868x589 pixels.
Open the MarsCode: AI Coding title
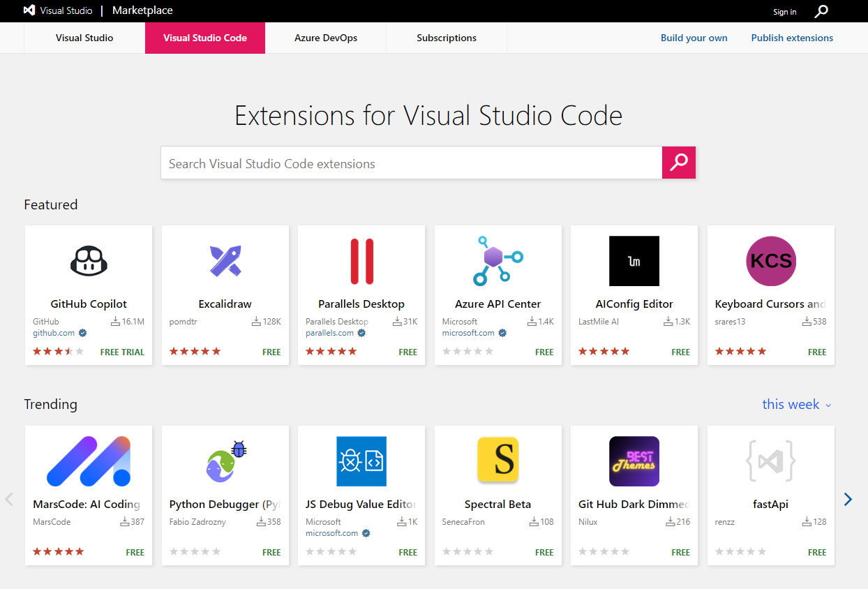coord(87,504)
